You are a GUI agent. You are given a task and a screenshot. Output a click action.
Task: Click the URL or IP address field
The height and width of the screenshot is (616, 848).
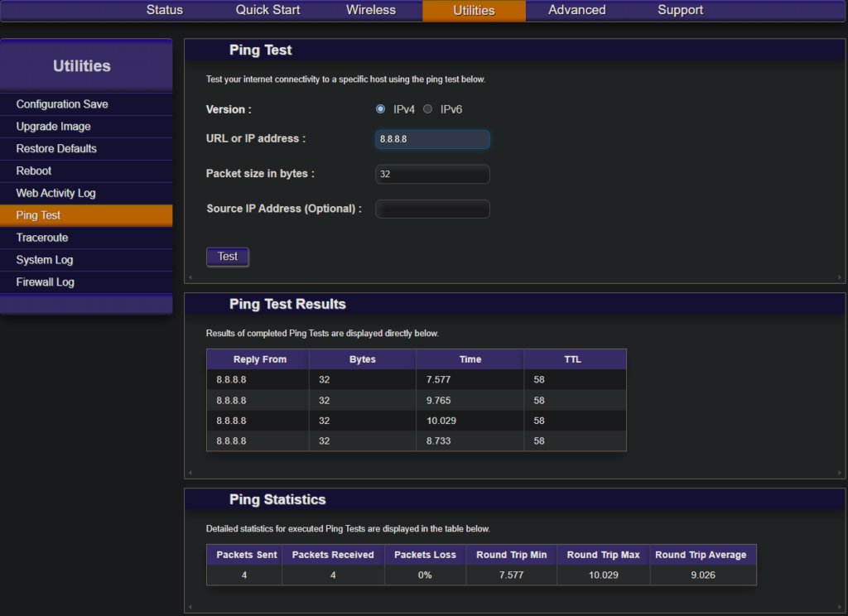coord(432,139)
